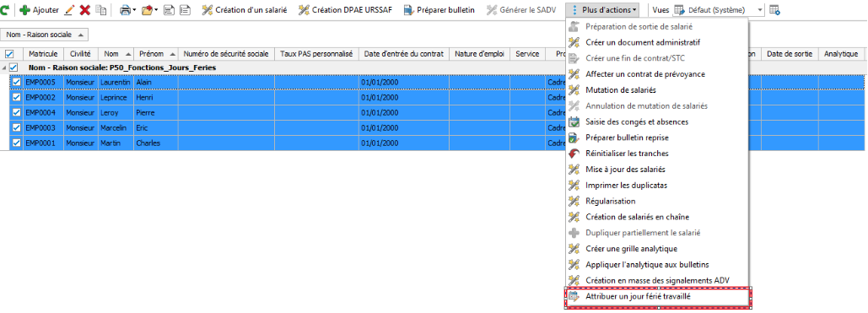Click Créer une fin de contrat/STC entry
This screenshot has height=313, width=868.
656,58
